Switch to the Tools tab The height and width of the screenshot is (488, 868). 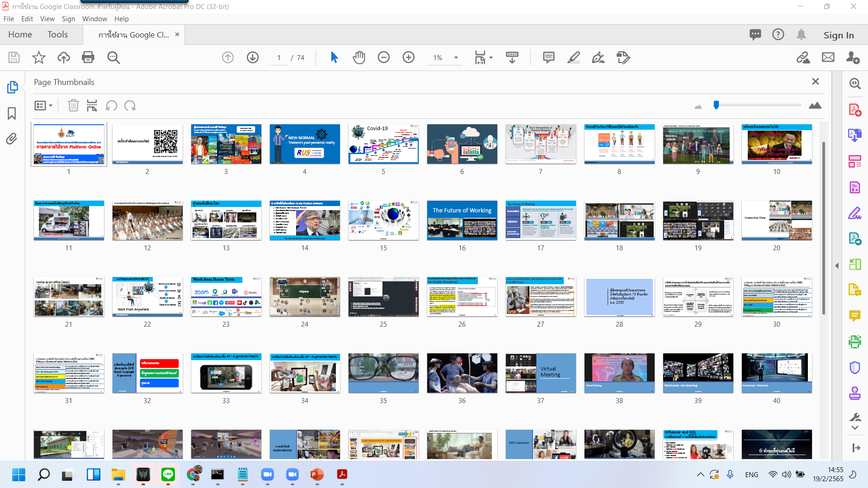tap(57, 34)
